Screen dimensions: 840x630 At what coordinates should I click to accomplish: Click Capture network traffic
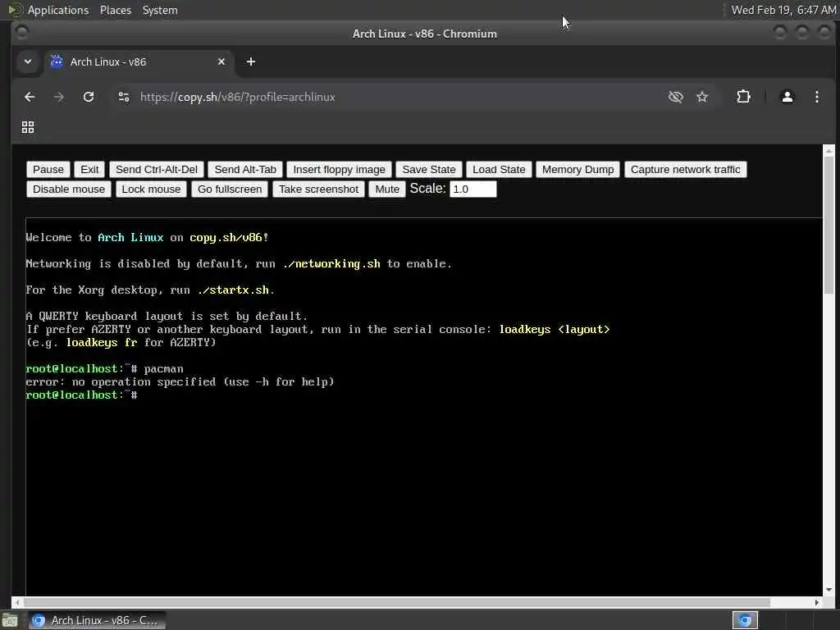pos(685,169)
